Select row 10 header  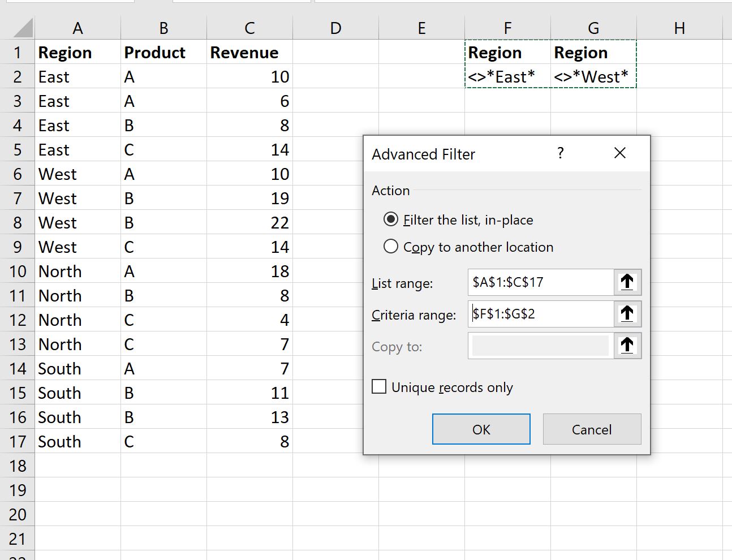click(x=18, y=271)
